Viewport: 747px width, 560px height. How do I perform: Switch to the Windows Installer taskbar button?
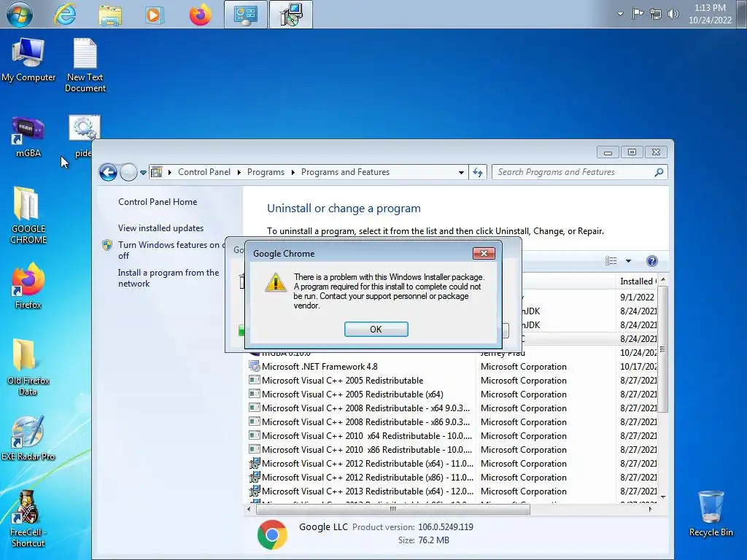290,15
